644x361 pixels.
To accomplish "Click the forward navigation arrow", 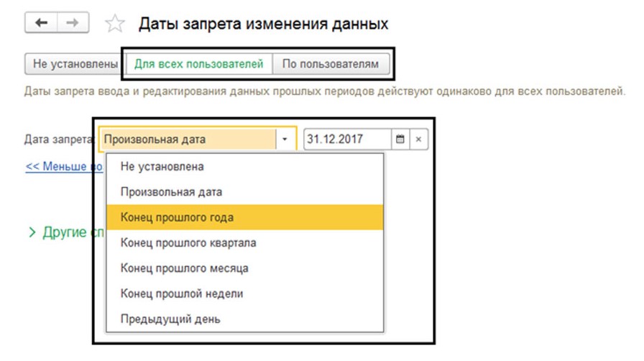I will [x=72, y=24].
